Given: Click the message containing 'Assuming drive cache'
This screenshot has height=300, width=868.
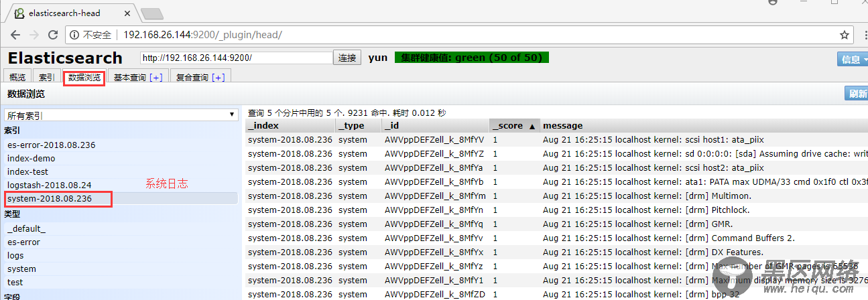Looking at the screenshot, I should tap(705, 154).
